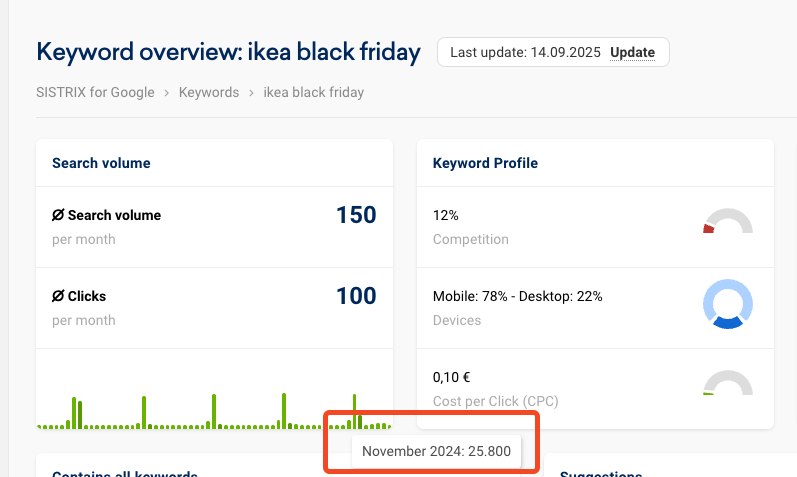Open the SISTRIX for Google breadcrumb
The image size is (797, 477).
point(95,93)
